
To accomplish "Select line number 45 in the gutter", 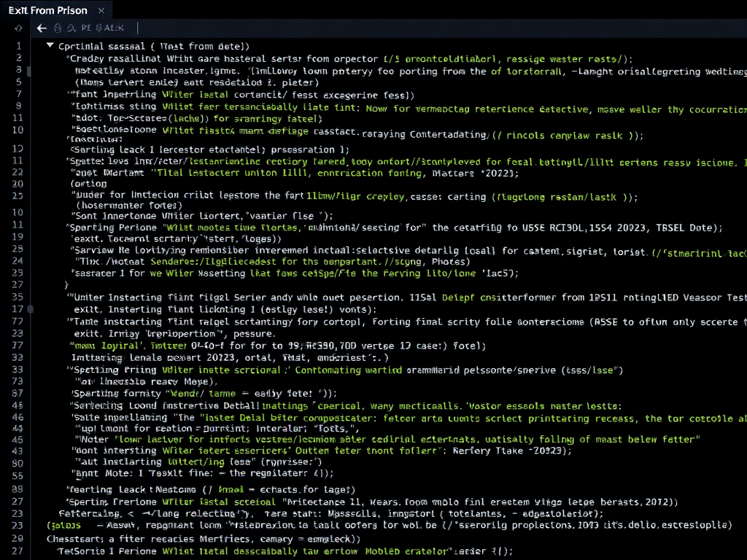I will pos(18,405).
